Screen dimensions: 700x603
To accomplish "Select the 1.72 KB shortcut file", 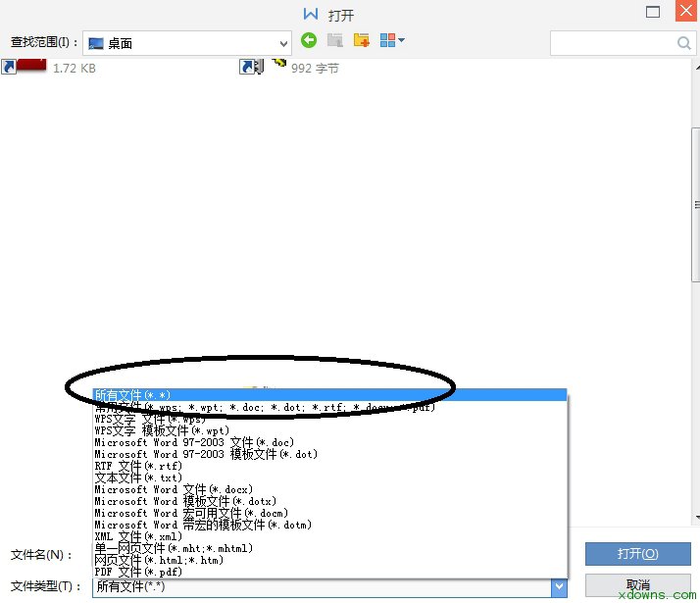I will click(x=48, y=68).
